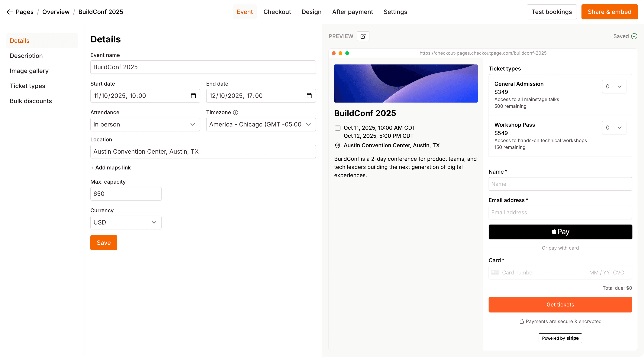Click the Card number field

(560, 273)
